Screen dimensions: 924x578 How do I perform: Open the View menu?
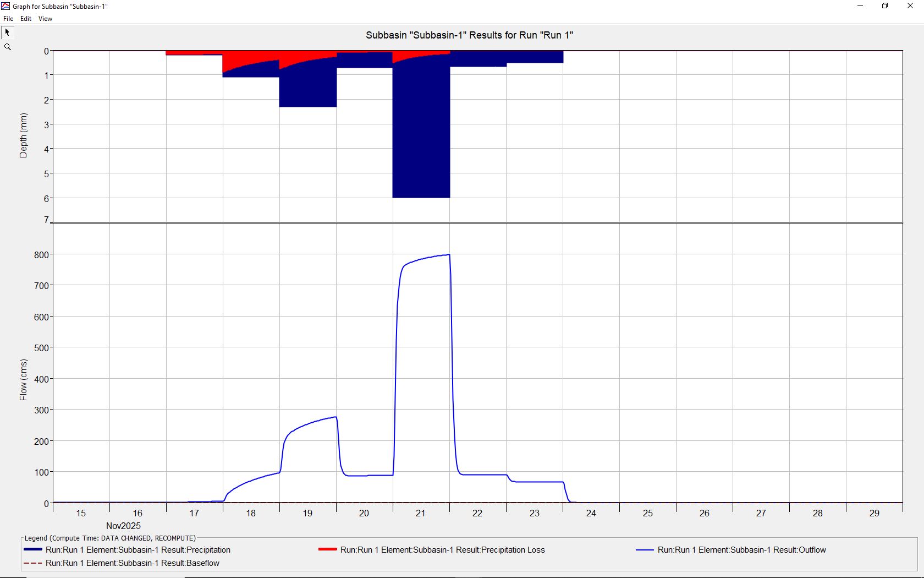coord(45,19)
